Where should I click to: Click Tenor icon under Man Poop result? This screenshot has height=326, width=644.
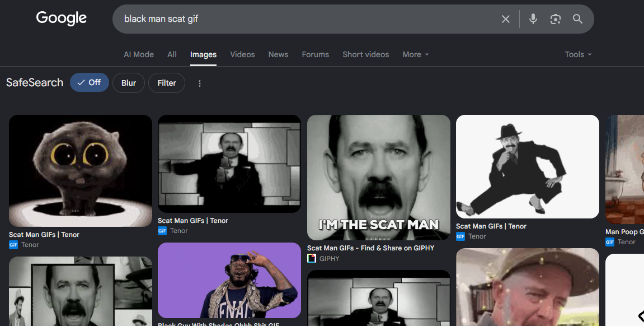tap(610, 242)
